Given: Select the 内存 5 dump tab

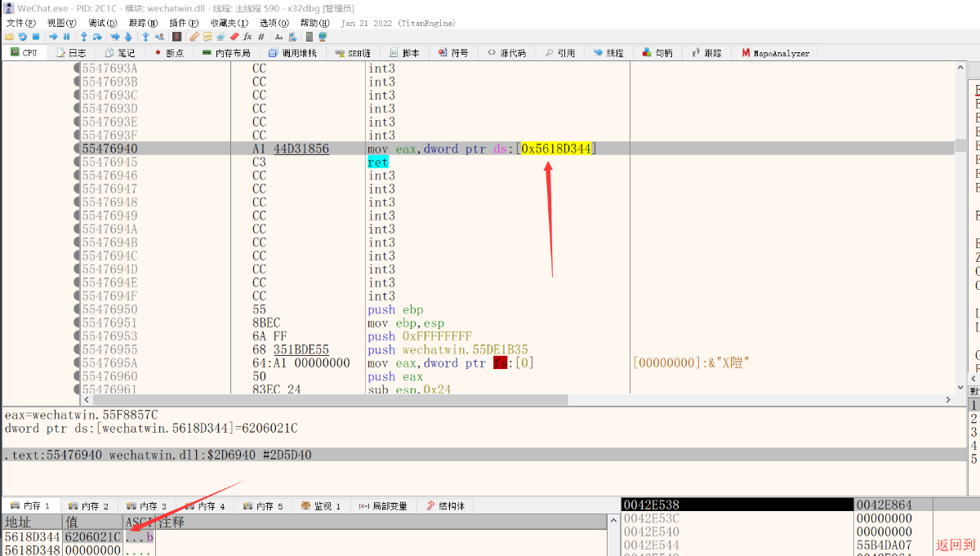Looking at the screenshot, I should tap(265, 506).
